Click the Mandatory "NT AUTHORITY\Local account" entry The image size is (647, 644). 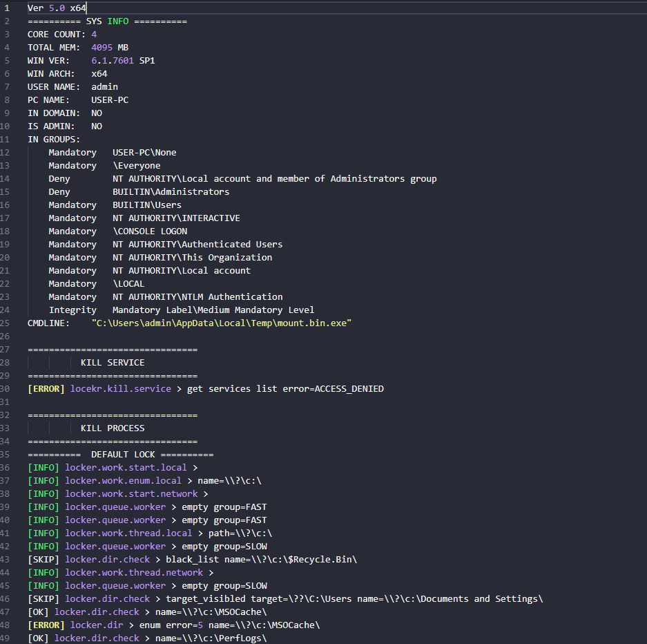coord(182,271)
